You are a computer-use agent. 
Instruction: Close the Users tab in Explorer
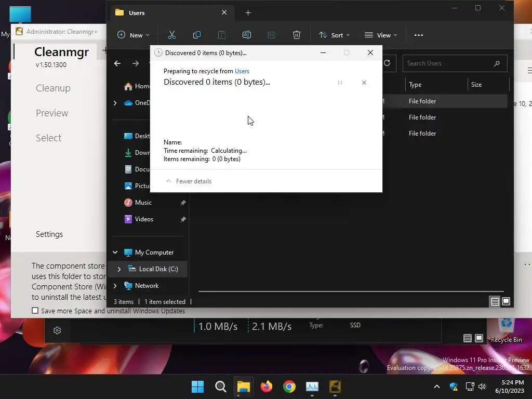[x=224, y=12]
